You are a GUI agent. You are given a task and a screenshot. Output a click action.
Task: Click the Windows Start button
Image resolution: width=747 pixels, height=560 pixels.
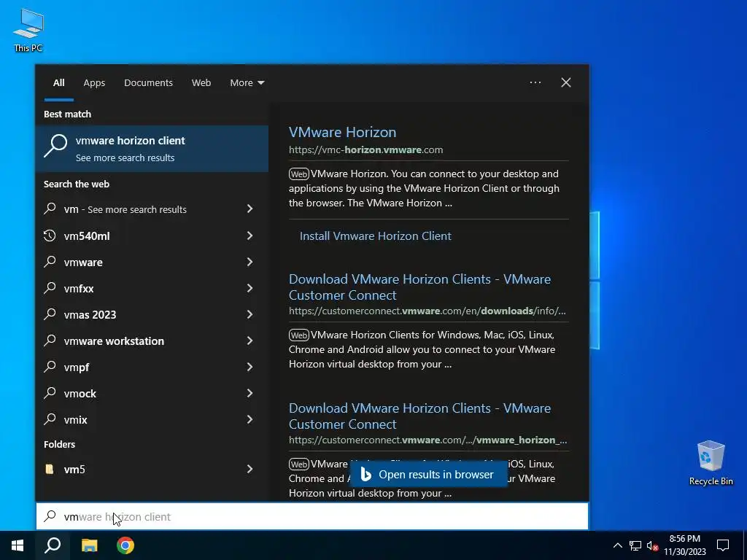pyautogui.click(x=18, y=545)
